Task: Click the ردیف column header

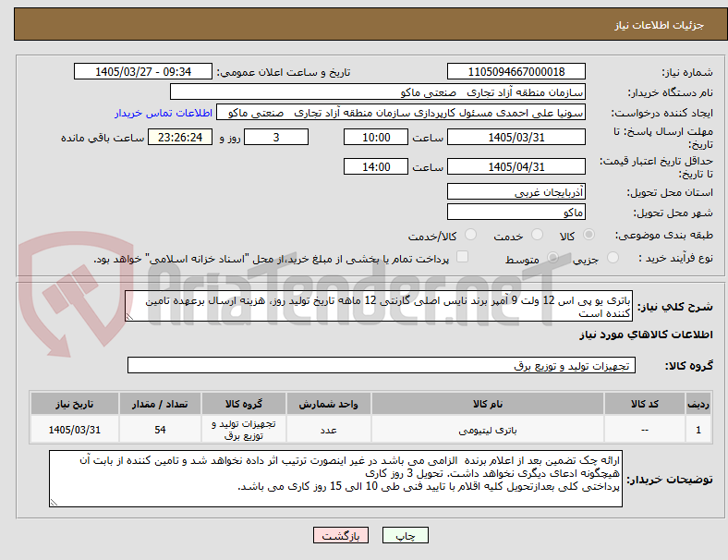Action: pos(698,404)
